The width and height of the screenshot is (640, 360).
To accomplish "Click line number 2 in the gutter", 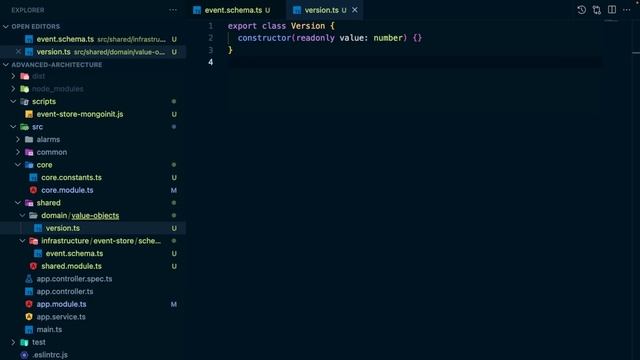I will point(211,38).
